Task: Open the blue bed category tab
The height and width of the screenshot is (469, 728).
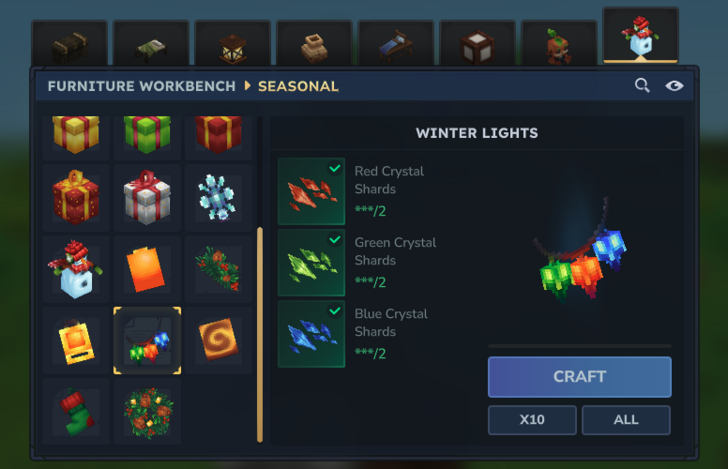Action: click(396, 44)
